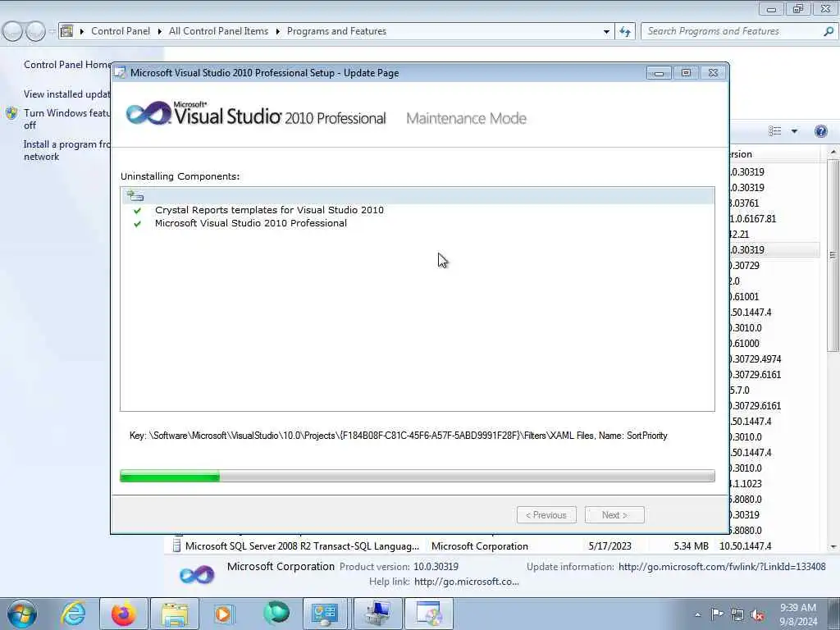Screen dimensions: 840x630
Task: Click the muted volume tray icon
Action: pyautogui.click(x=757, y=614)
